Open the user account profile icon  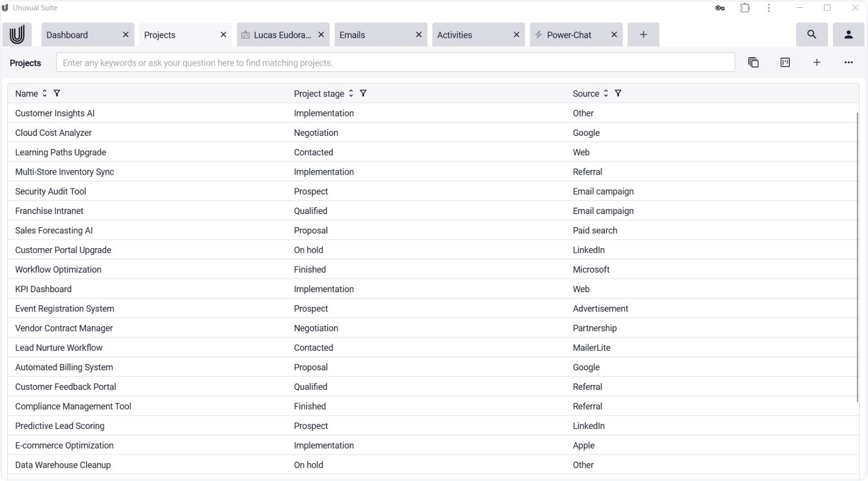(848, 35)
